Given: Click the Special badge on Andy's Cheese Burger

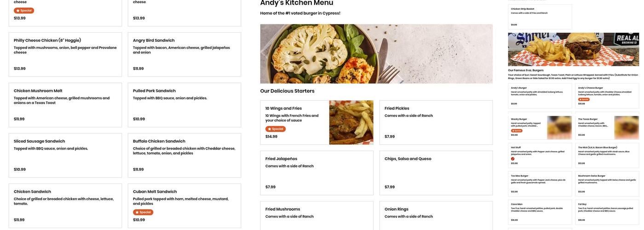Looking at the screenshot, I should 584,99.
